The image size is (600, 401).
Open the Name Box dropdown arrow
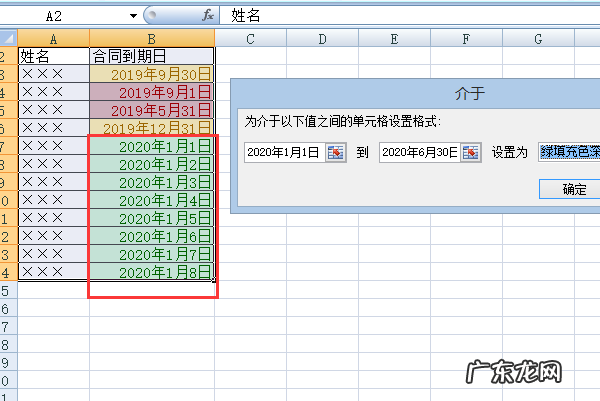pos(133,16)
